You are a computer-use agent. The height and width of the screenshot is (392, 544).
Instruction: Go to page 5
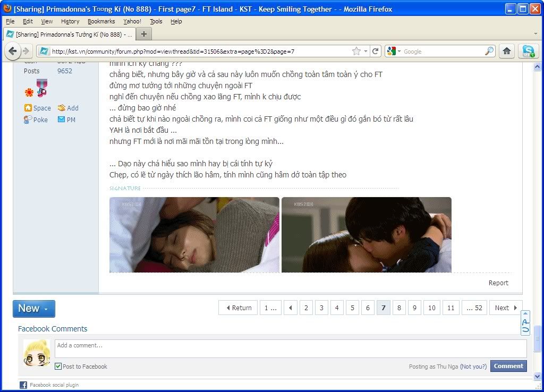point(352,308)
